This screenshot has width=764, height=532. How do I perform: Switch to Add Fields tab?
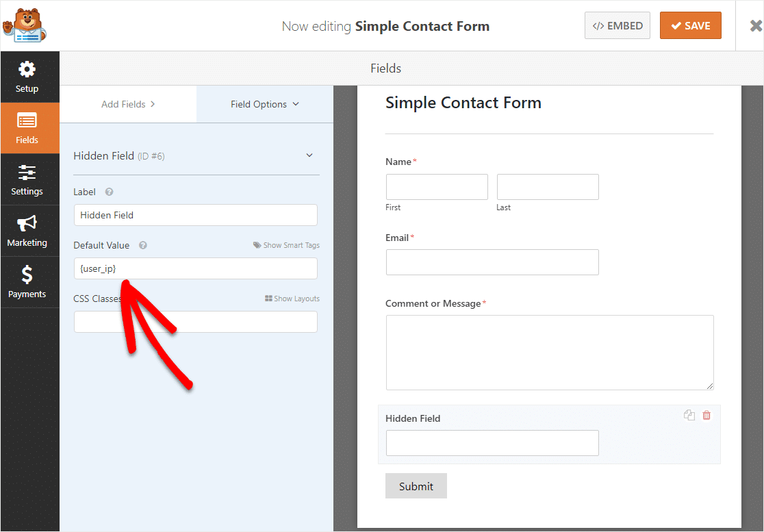tap(128, 104)
